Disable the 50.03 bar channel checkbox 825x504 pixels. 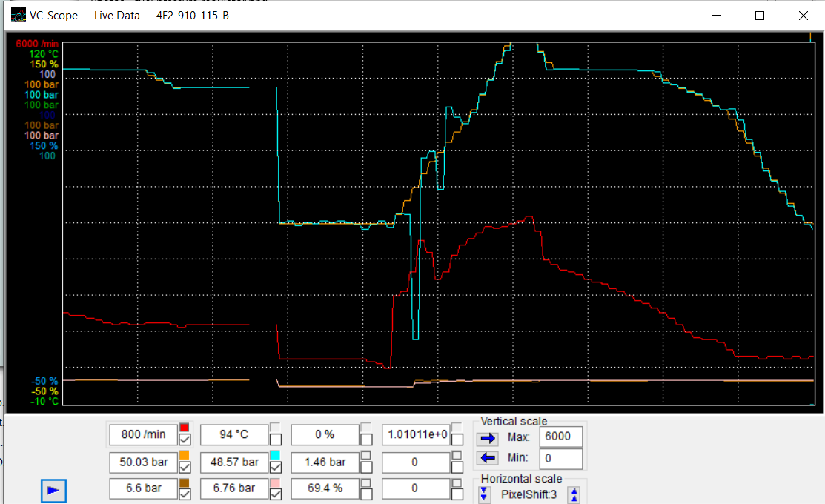click(x=185, y=467)
